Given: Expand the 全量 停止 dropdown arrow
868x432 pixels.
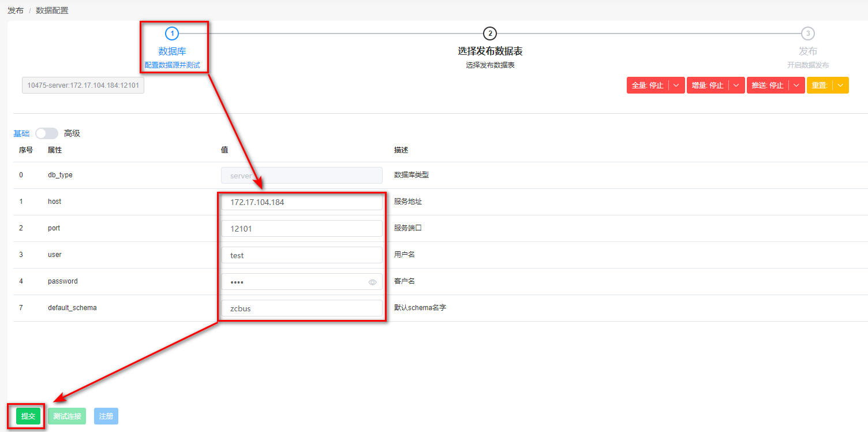Looking at the screenshot, I should [x=676, y=85].
